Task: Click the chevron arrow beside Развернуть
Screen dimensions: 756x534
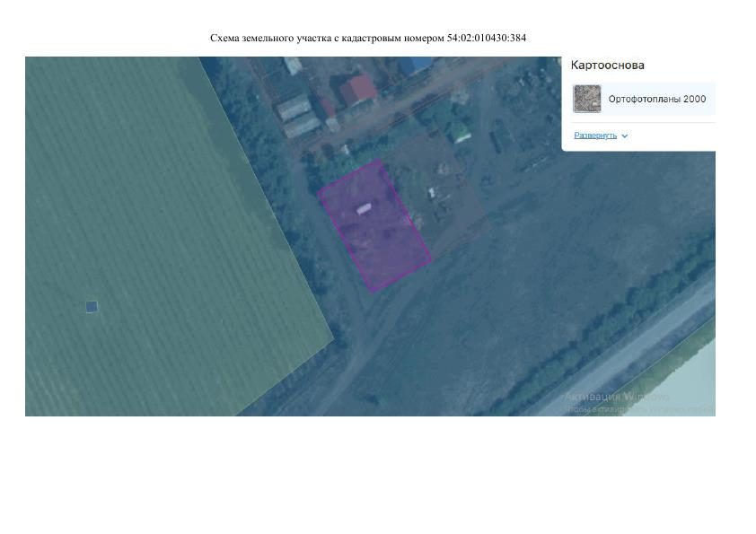Action: pos(624,136)
